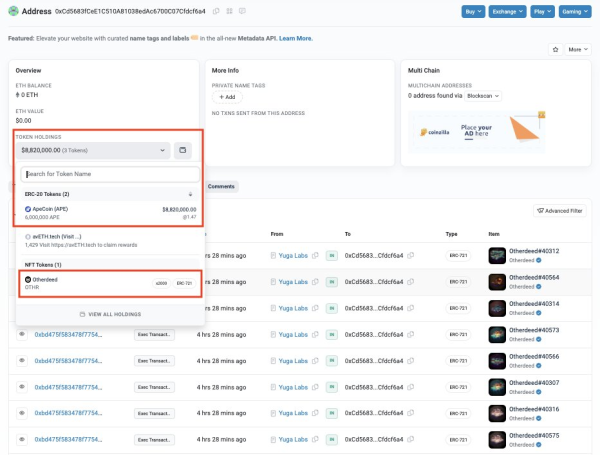Select Otherdeed OTHR NFT entry

click(x=110, y=283)
